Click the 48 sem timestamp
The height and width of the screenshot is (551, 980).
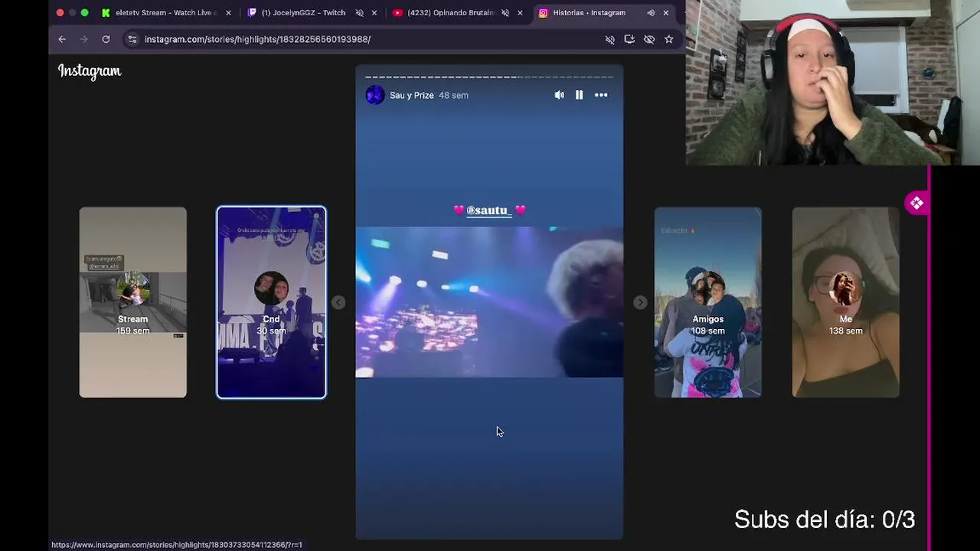coord(453,95)
